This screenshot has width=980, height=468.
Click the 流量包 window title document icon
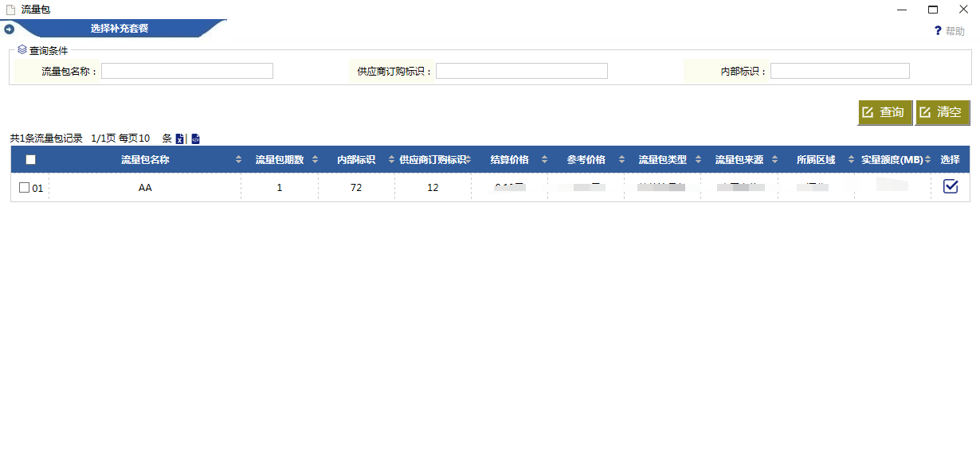click(x=10, y=10)
